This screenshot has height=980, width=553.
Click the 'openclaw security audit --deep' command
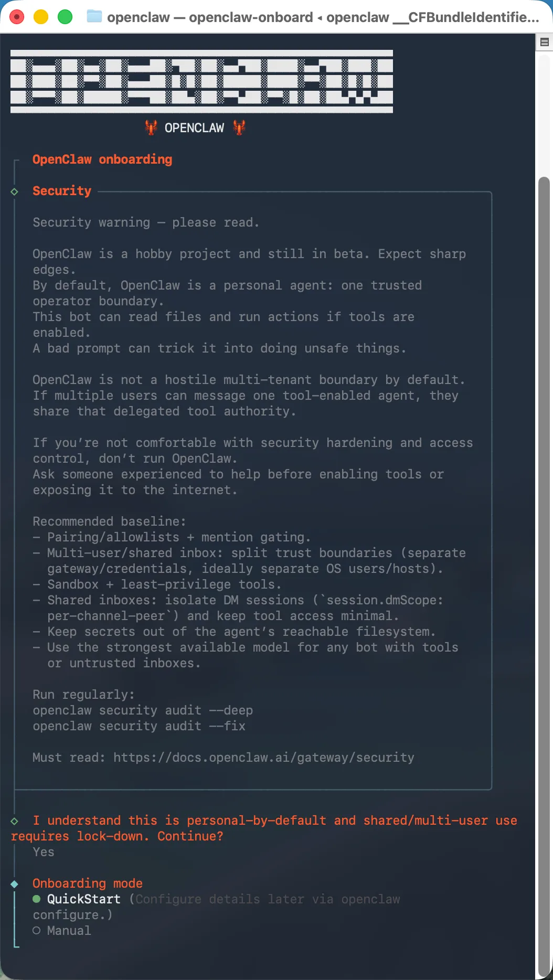[143, 710]
